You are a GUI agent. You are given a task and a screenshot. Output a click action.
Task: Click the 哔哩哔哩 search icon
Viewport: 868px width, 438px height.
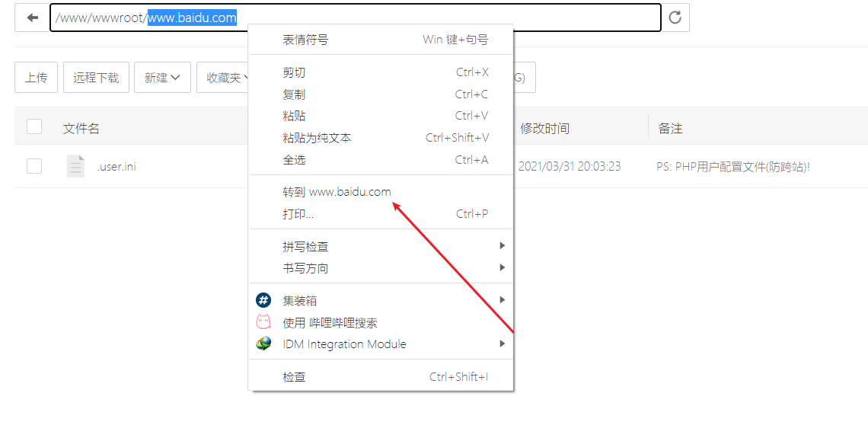(263, 322)
